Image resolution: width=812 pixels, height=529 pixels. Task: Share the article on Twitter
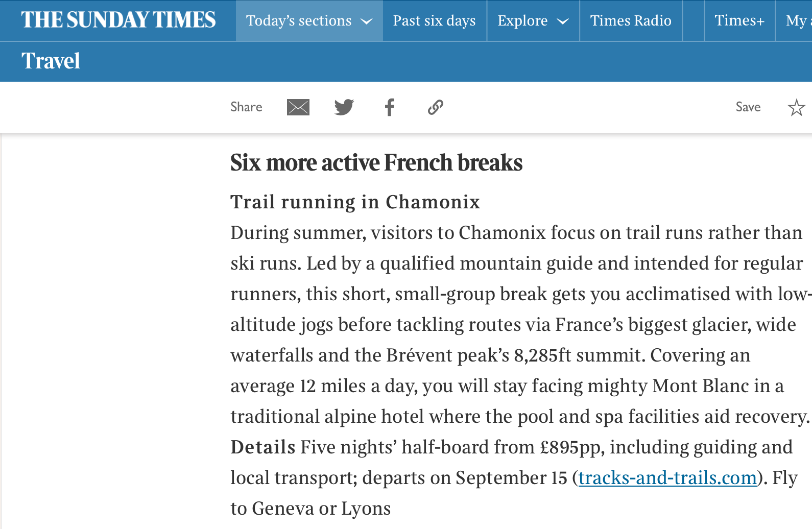344,107
